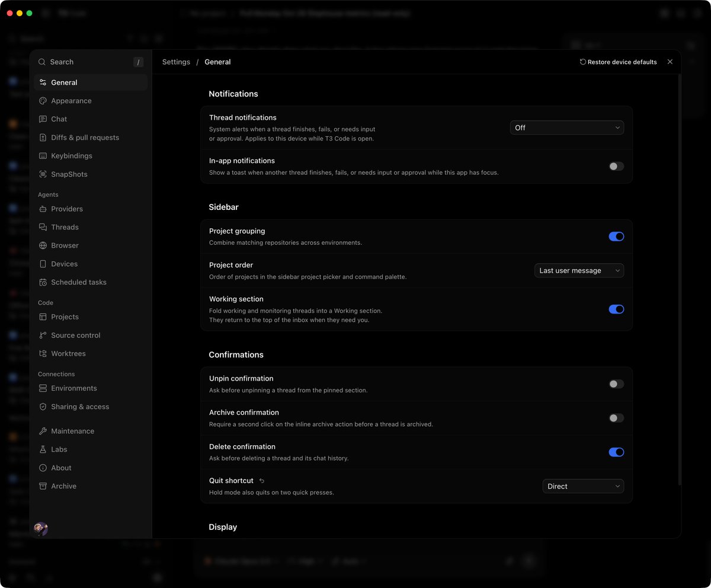The width and height of the screenshot is (711, 588).
Task: Click the Devices icon in the sidebar
Action: [x=43, y=264]
